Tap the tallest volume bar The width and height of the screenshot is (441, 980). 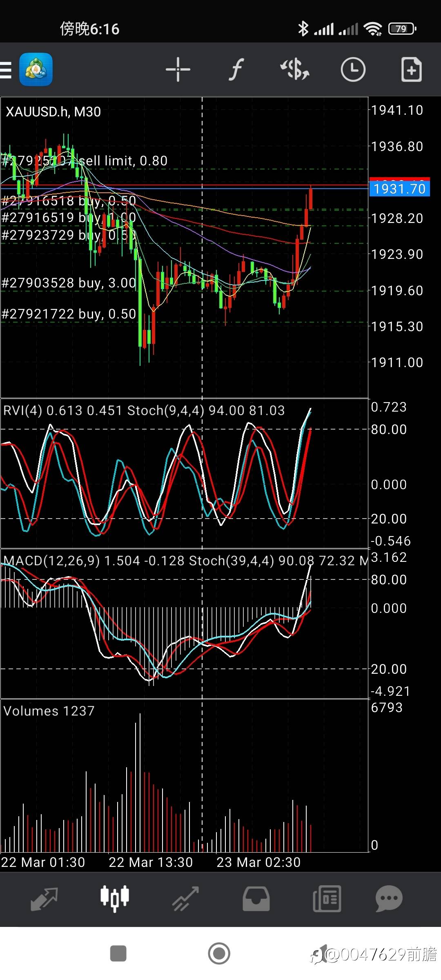140,782
